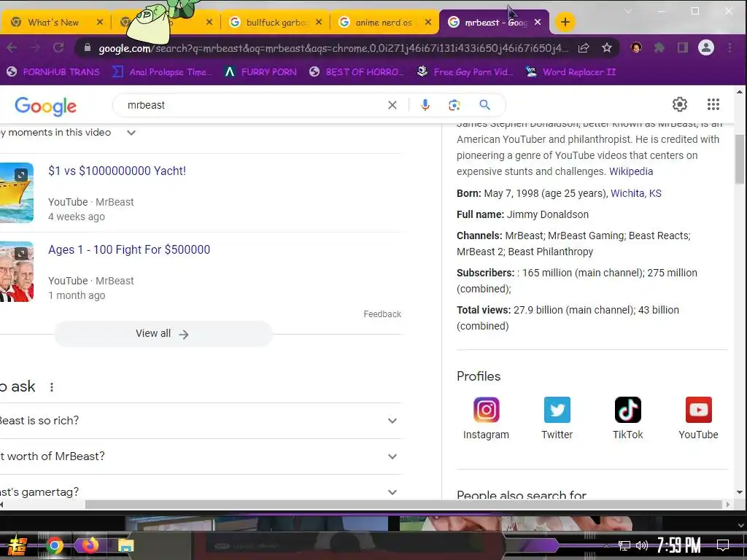
Task: Click the 'View all' videos button
Action: [x=163, y=334]
